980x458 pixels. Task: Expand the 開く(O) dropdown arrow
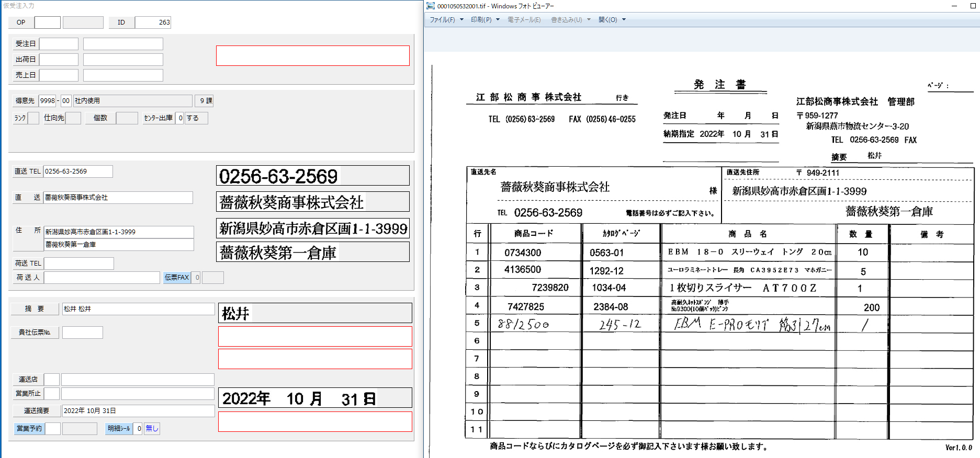[624, 20]
